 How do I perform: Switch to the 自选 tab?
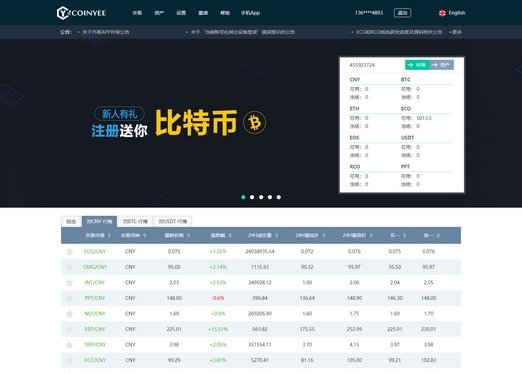click(71, 221)
